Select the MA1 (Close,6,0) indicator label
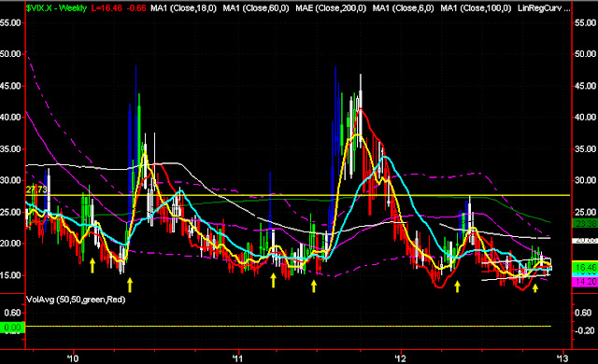This screenshot has height=364, width=598. tap(403, 8)
